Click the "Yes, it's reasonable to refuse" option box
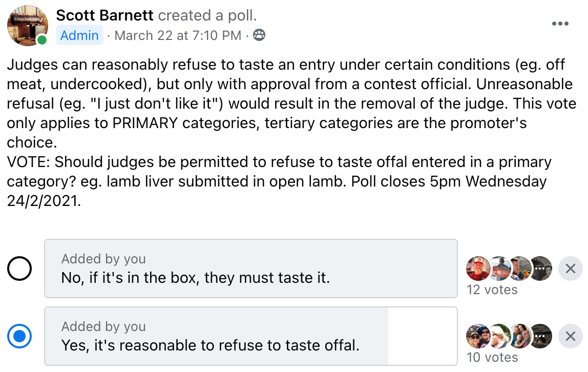The image size is (588, 372). click(x=251, y=336)
